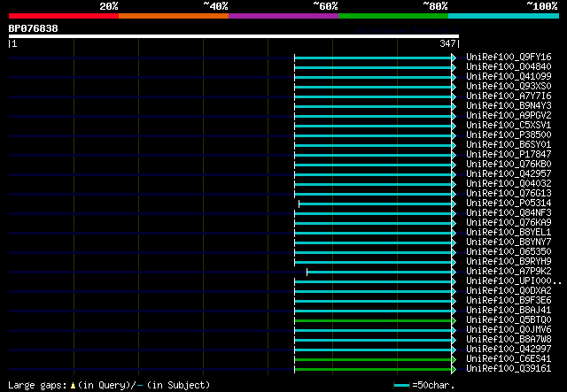Open the truncated UniRef100_UPI000.. hit
Viewport: 567px width, 392px height.
[514, 281]
